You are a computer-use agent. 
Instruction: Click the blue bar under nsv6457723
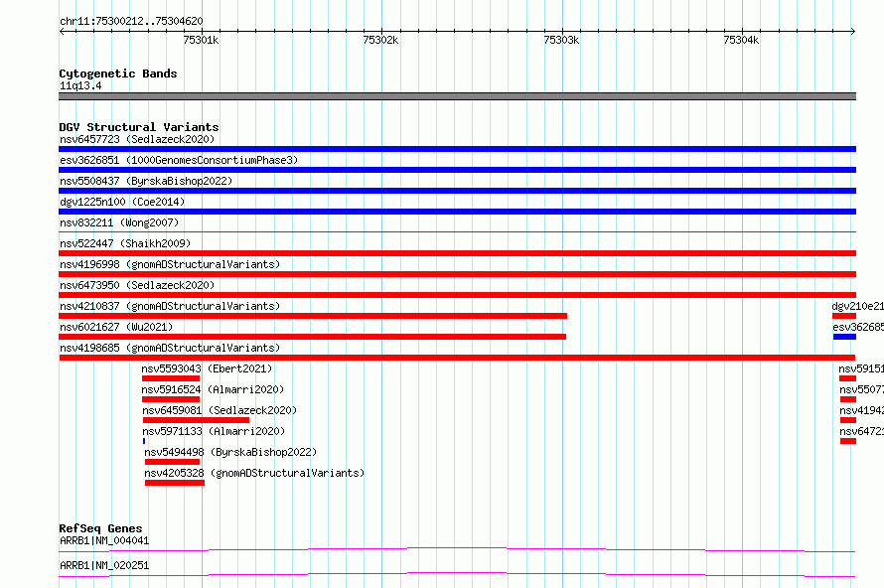tap(457, 149)
